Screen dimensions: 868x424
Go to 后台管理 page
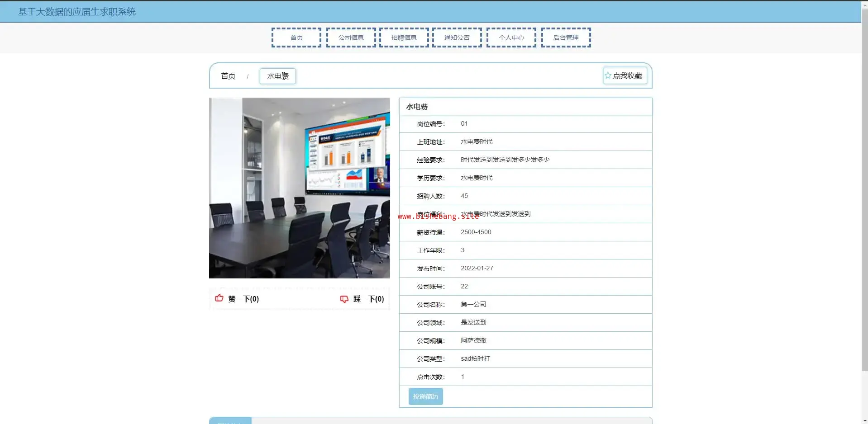click(566, 38)
